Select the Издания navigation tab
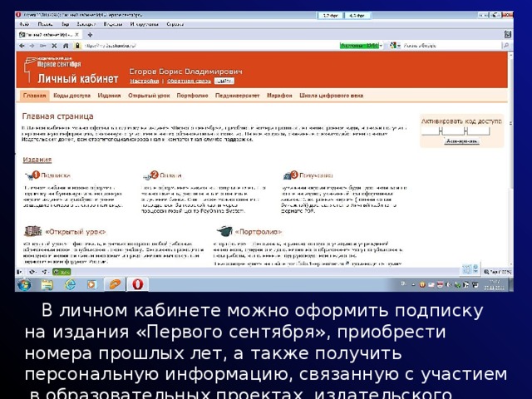This screenshot has height=399, width=532. point(109,96)
